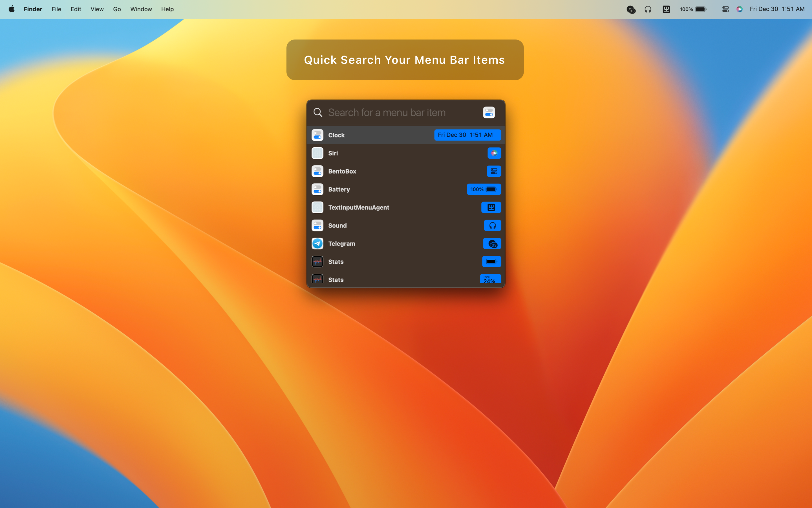Click input source icon in menu bar
Image resolution: width=812 pixels, height=508 pixels.
667,9
